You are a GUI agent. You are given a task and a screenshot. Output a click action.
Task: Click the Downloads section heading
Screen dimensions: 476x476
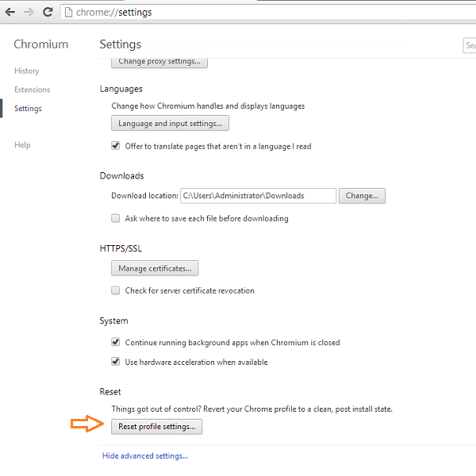pyautogui.click(x=121, y=176)
